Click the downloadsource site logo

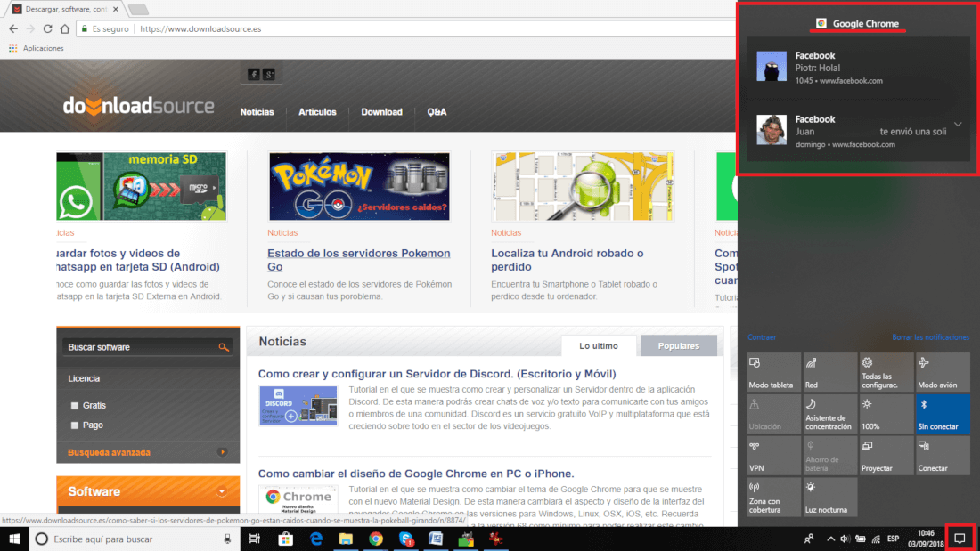138,106
